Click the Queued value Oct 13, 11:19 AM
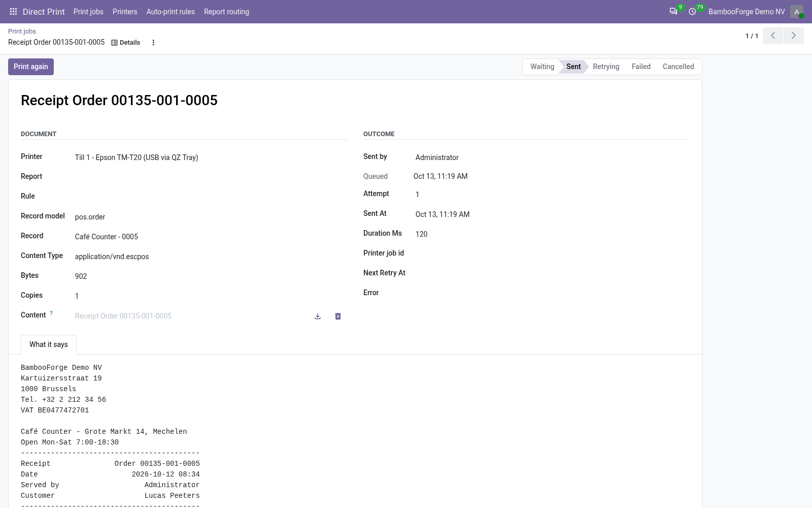The width and height of the screenshot is (812, 508). pos(441,176)
